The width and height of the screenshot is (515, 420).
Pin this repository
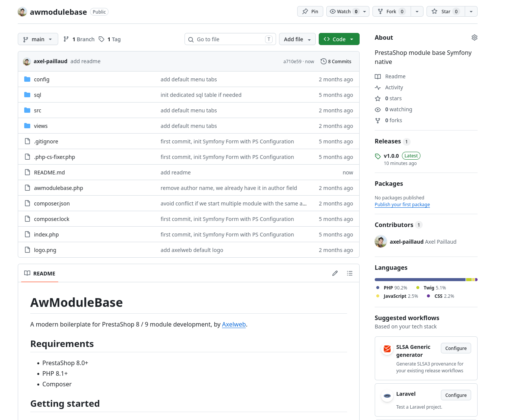(x=310, y=11)
